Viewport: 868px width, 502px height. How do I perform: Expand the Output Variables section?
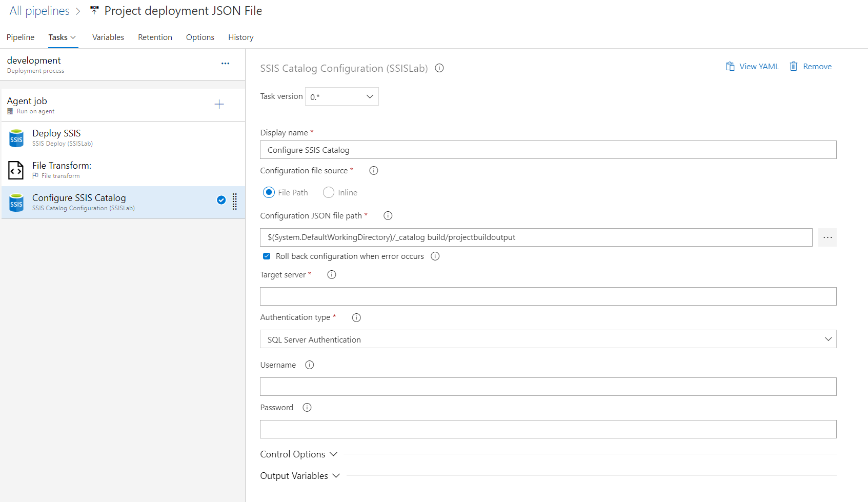pyautogui.click(x=300, y=475)
